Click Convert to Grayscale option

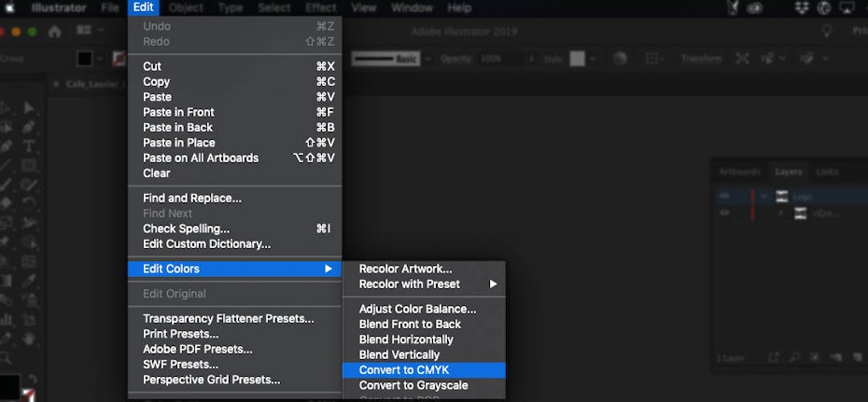[413, 385]
